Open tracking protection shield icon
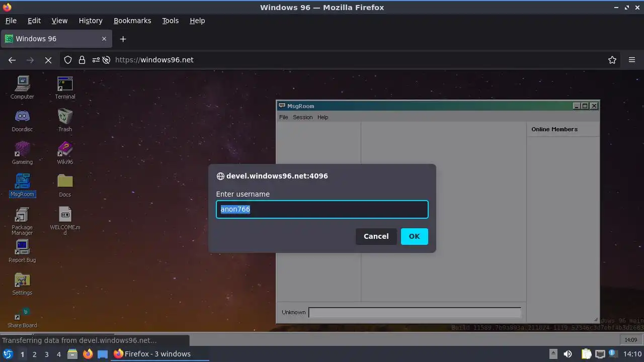Image resolution: width=644 pixels, height=362 pixels. click(68, 60)
